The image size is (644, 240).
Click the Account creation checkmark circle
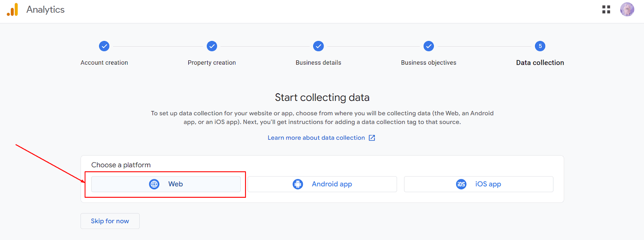(104, 46)
